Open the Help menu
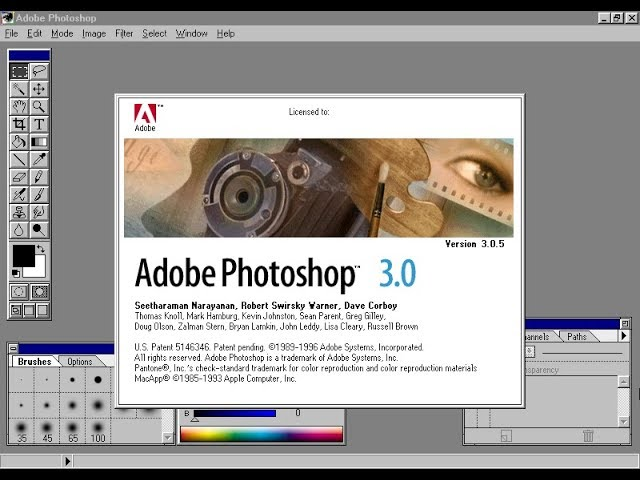 tap(225, 33)
